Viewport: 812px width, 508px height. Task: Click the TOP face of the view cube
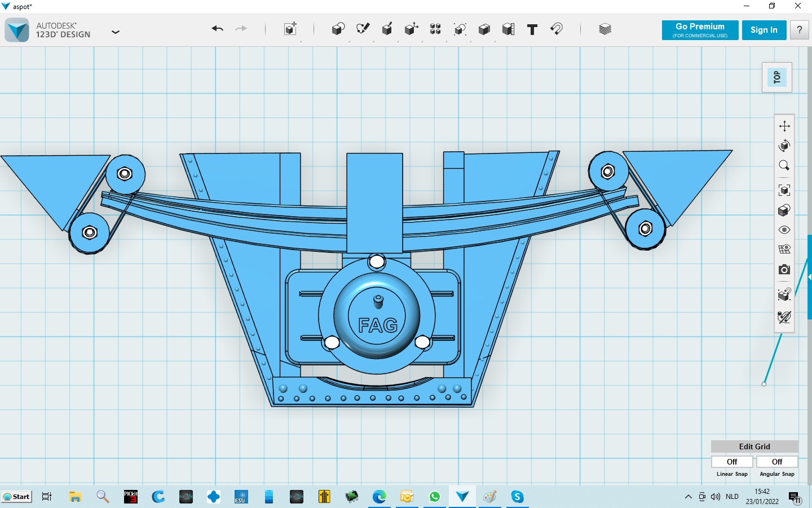point(777,77)
